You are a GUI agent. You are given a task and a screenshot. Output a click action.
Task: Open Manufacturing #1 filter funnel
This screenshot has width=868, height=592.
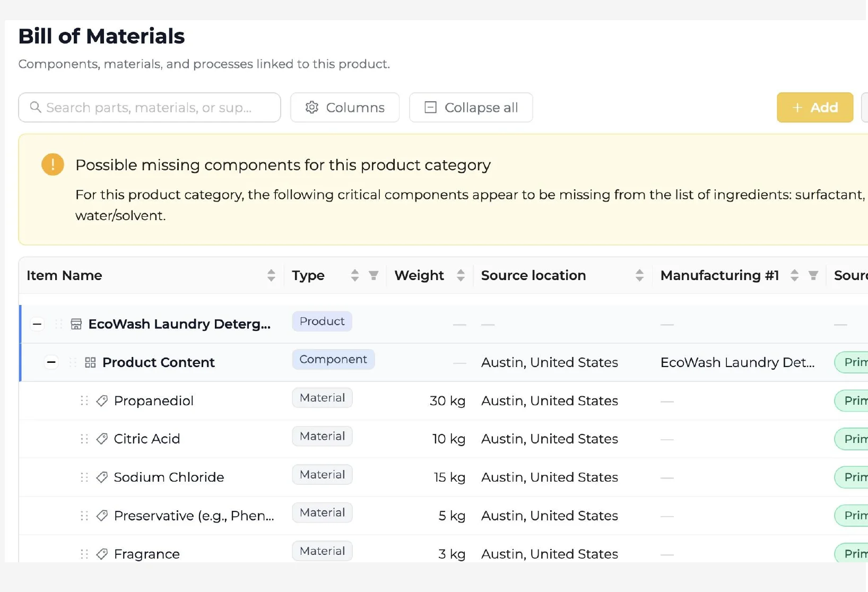click(x=813, y=275)
